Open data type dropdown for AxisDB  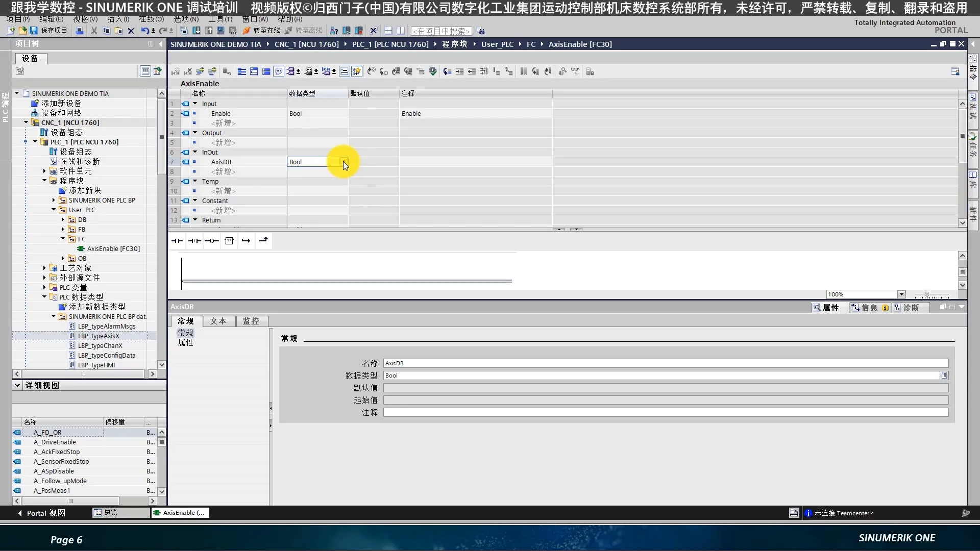pos(345,162)
